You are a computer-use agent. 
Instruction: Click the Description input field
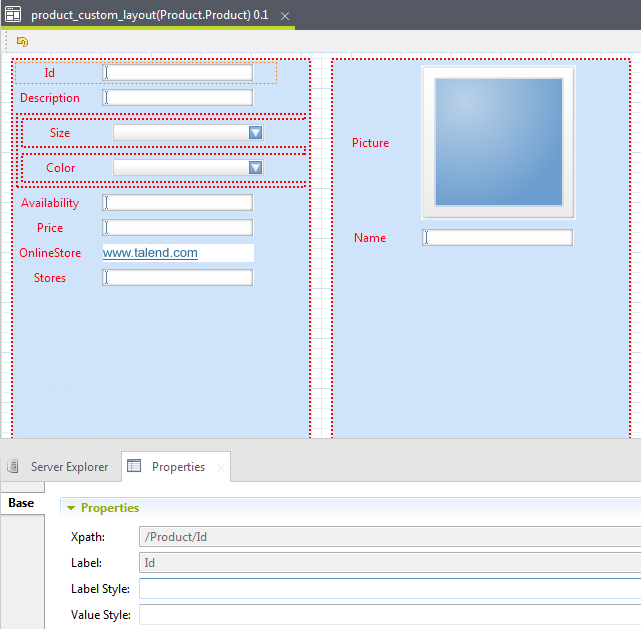tap(178, 98)
